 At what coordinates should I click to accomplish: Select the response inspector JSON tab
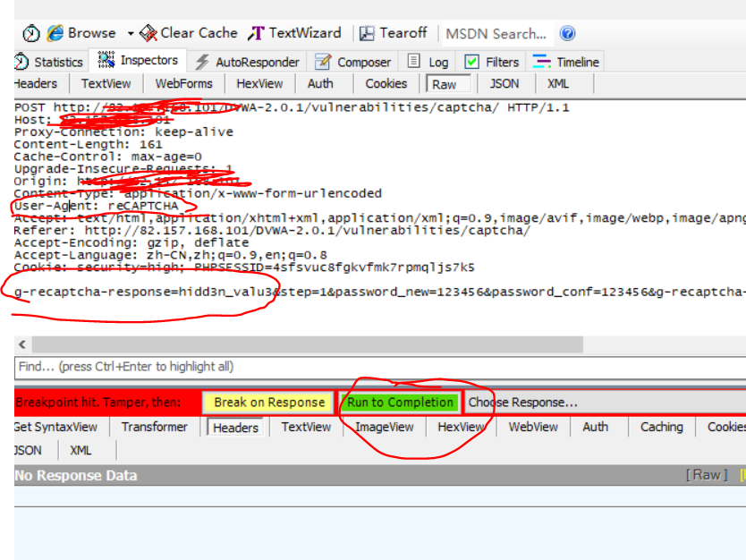click(x=28, y=451)
